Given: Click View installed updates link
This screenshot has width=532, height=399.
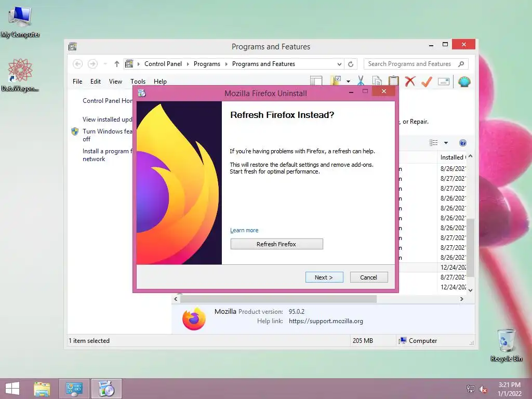Looking at the screenshot, I should pos(107,119).
